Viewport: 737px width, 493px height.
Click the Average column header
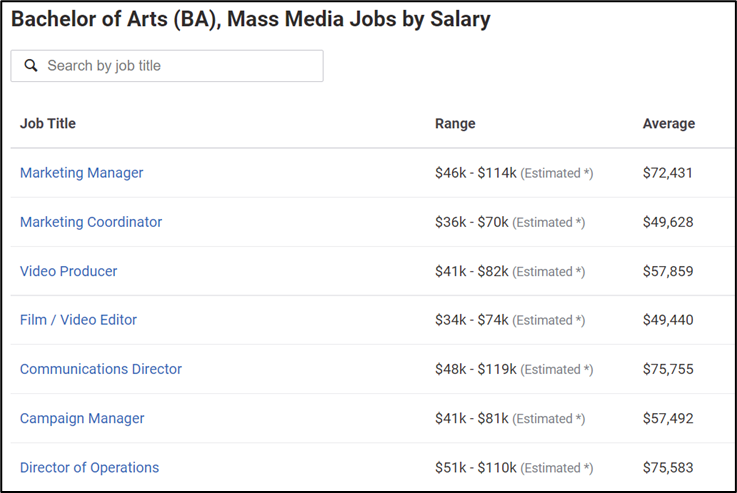[669, 124]
